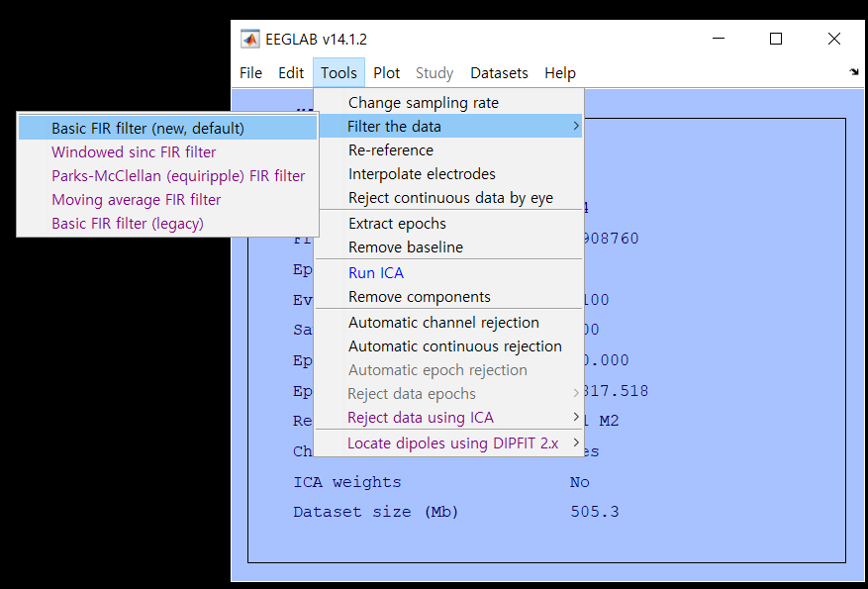868x589 pixels.
Task: Choose Re-reference from Tools menu
Action: [x=448, y=150]
